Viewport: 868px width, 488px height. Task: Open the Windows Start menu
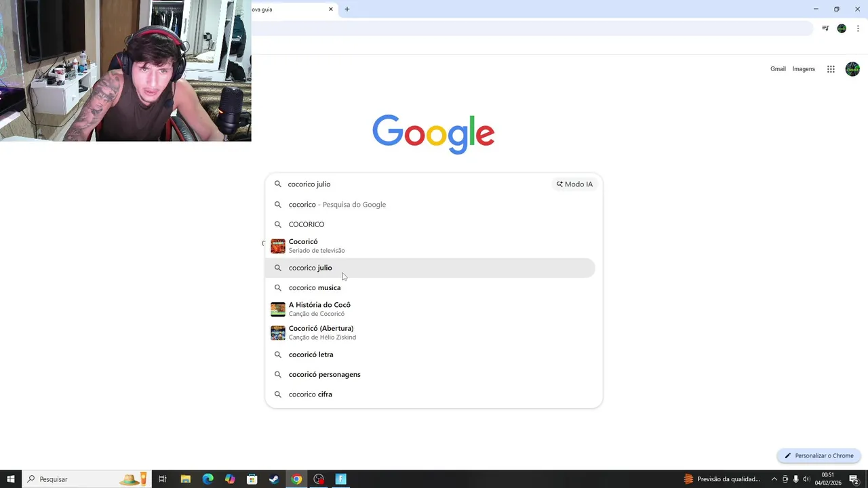pyautogui.click(x=11, y=479)
